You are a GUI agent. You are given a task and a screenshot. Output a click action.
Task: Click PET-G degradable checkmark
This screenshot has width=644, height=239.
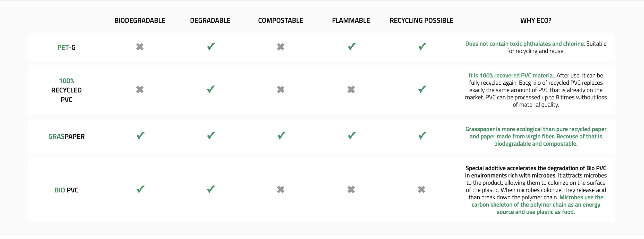click(211, 47)
